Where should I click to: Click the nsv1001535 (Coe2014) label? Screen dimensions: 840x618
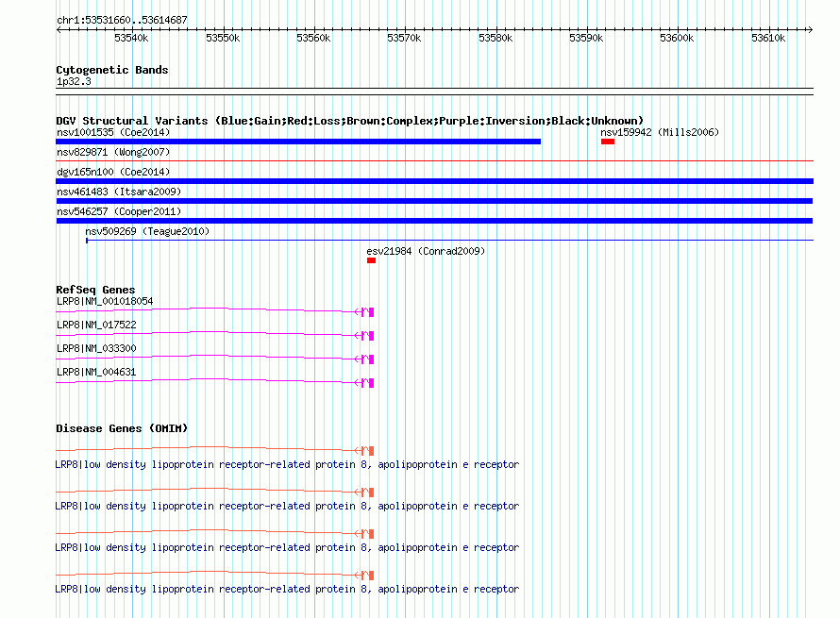coord(113,132)
